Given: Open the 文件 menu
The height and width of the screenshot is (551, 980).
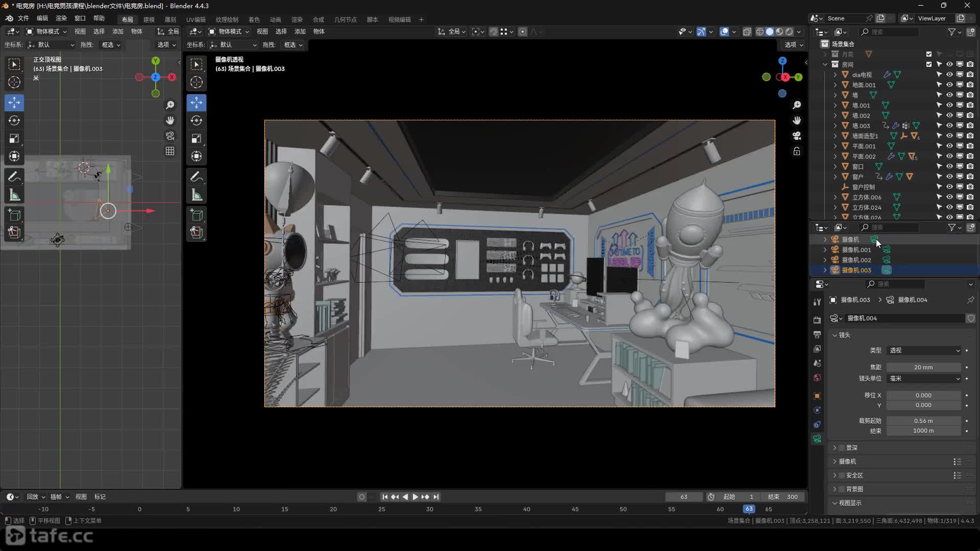Looking at the screenshot, I should point(23,18).
